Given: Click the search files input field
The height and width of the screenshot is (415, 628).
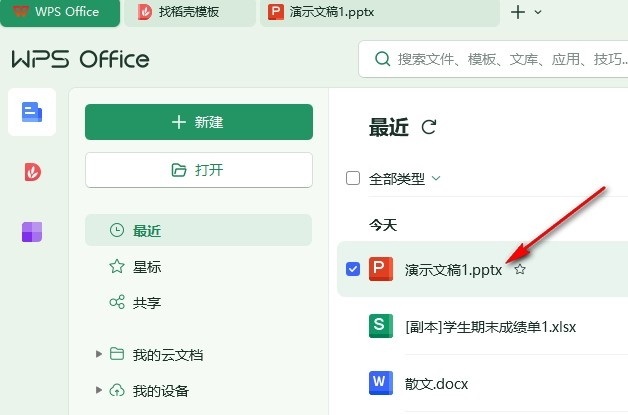Looking at the screenshot, I should click(x=493, y=59).
